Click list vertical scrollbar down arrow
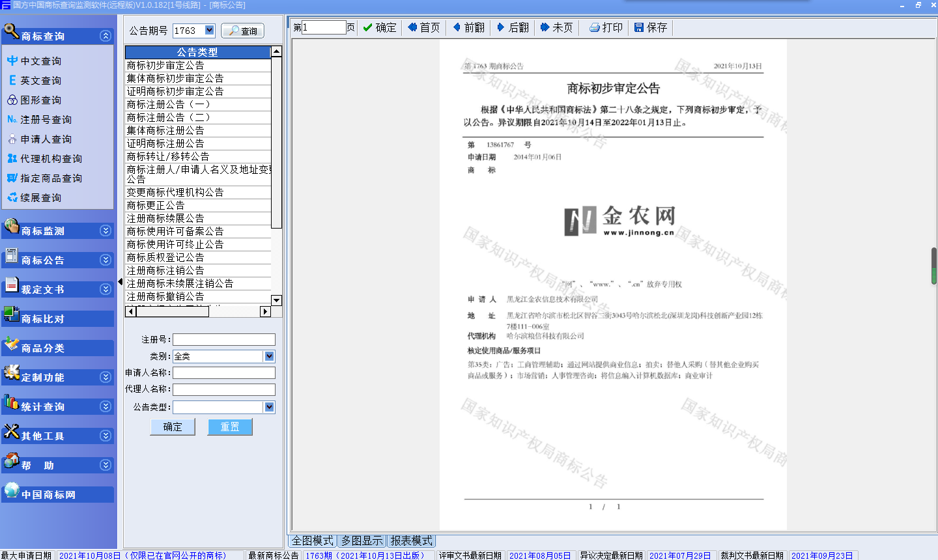938x560 pixels. 276,300
